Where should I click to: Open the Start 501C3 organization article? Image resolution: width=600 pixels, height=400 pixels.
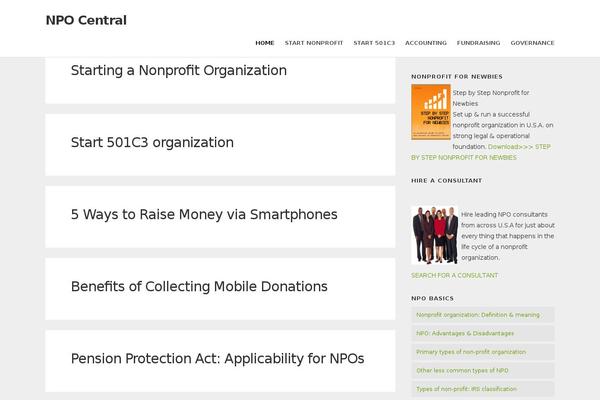click(x=152, y=143)
